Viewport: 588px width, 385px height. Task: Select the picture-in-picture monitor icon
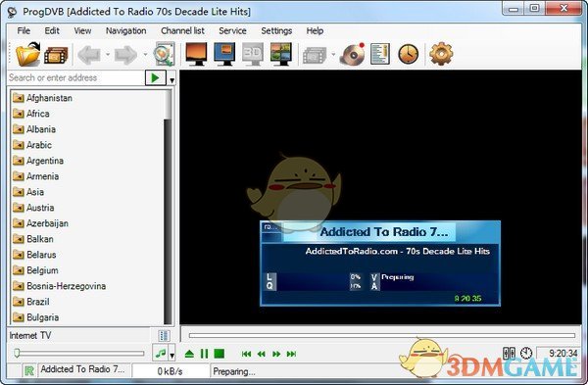click(x=224, y=54)
